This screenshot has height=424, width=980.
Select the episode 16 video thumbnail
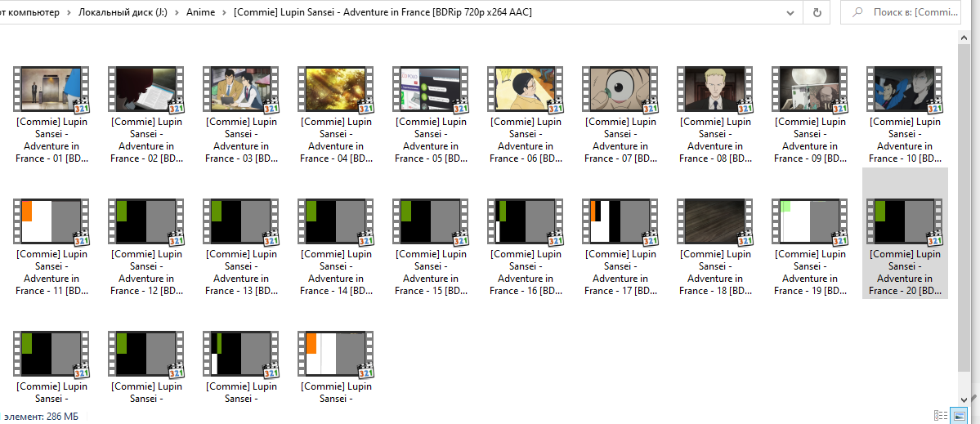(x=526, y=221)
